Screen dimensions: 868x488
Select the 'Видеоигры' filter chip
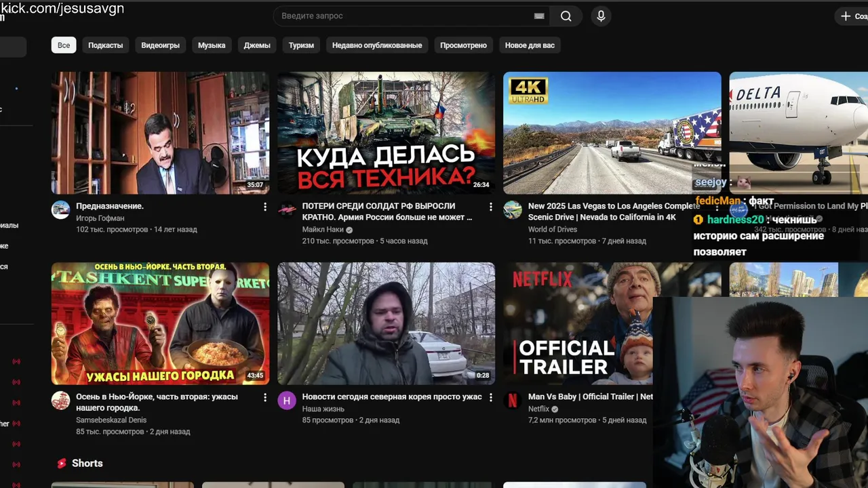(161, 45)
